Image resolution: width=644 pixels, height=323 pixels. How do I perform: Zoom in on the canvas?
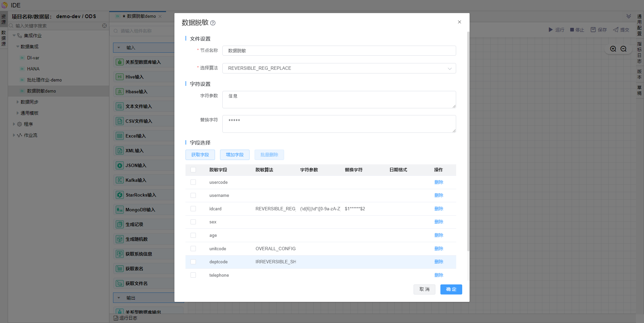click(x=613, y=49)
